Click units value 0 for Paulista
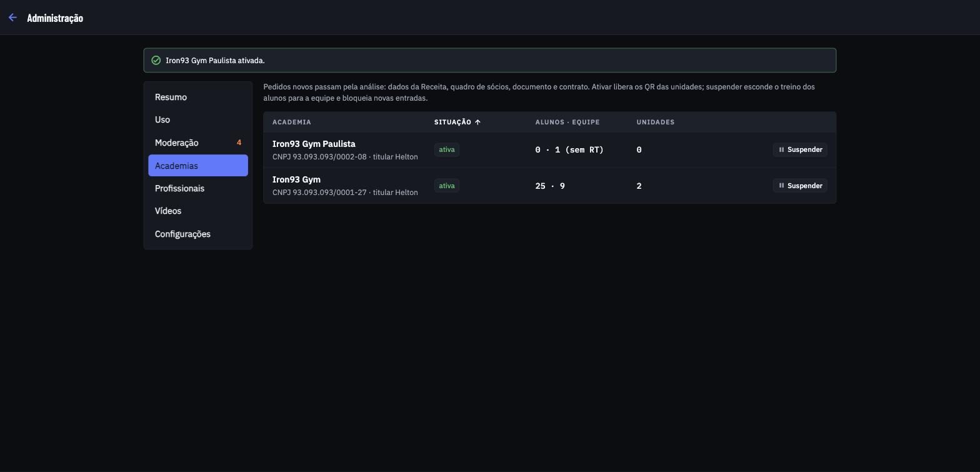 639,149
